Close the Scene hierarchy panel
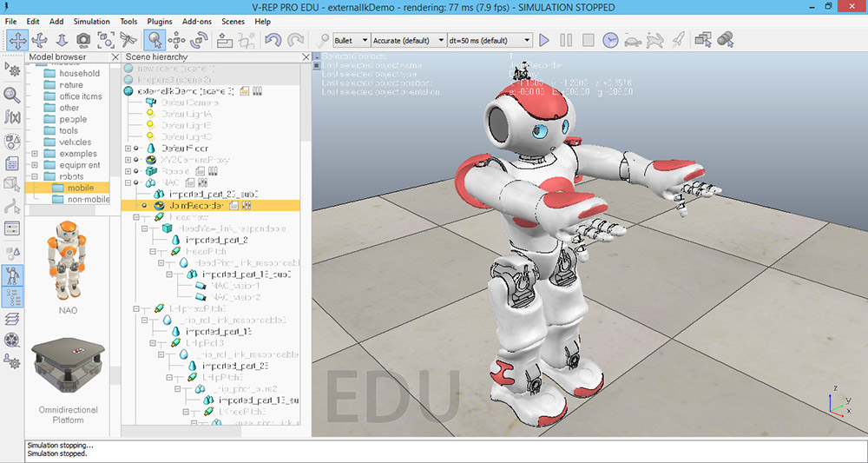Viewport: 868px width, 463px height. tap(306, 57)
